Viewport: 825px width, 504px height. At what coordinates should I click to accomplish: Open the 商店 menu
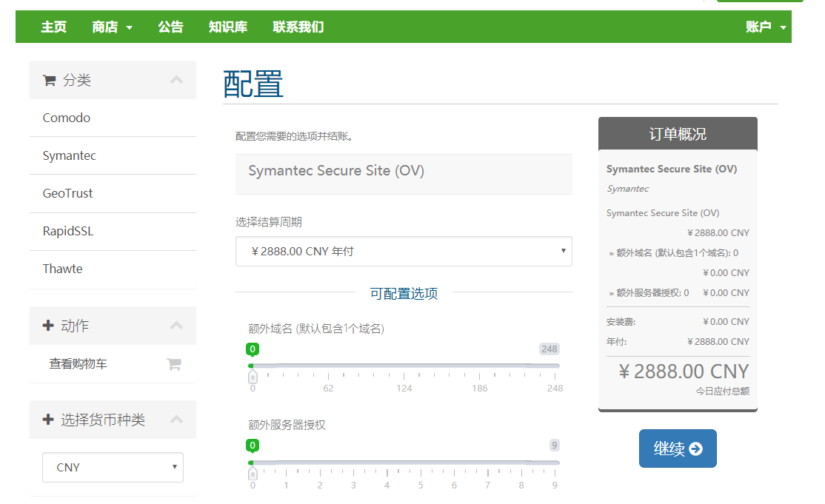[x=112, y=27]
